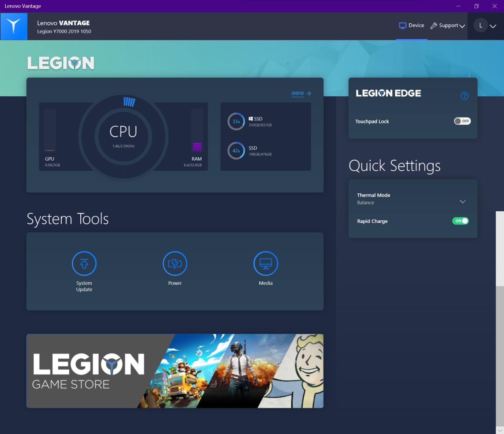Click the scrollbar down arrow
Viewport: 504px width, 434px height.
pyautogui.click(x=500, y=430)
